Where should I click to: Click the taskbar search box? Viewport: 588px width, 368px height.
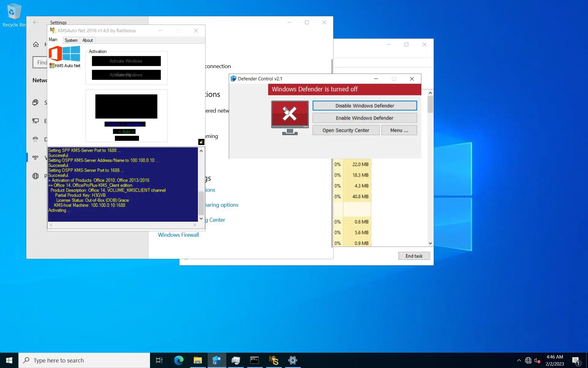84,360
